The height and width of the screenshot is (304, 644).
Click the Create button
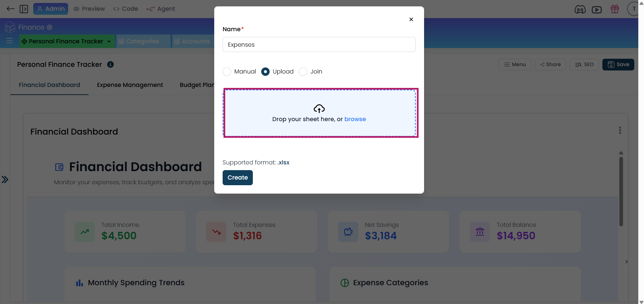tap(237, 178)
